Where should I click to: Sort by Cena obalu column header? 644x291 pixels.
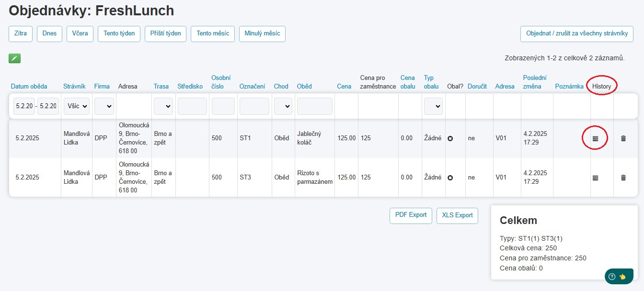click(x=408, y=82)
